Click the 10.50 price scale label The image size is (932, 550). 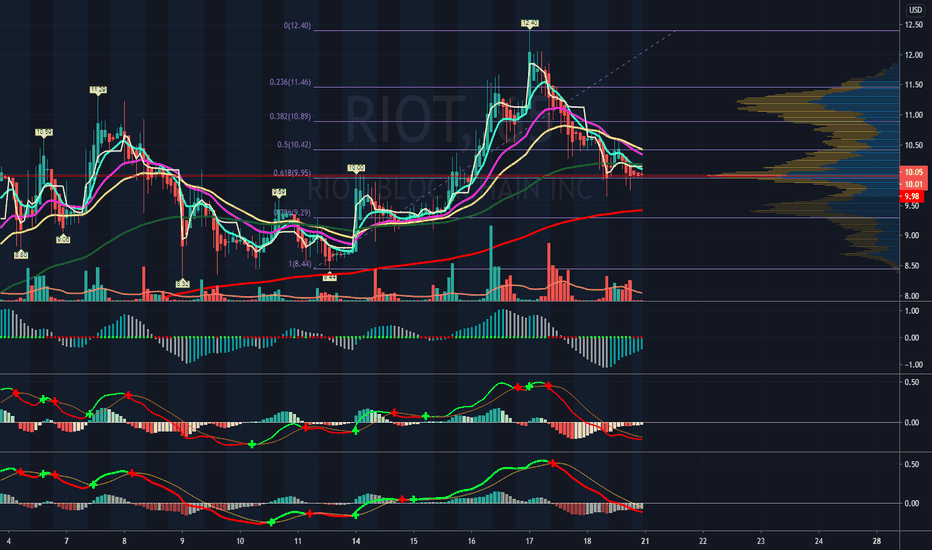pos(914,145)
